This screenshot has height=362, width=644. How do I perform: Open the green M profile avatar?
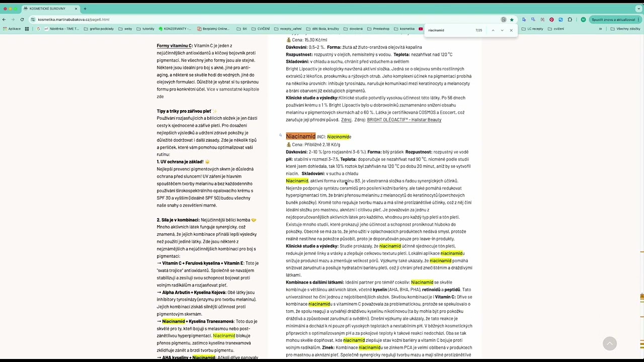coord(583,20)
